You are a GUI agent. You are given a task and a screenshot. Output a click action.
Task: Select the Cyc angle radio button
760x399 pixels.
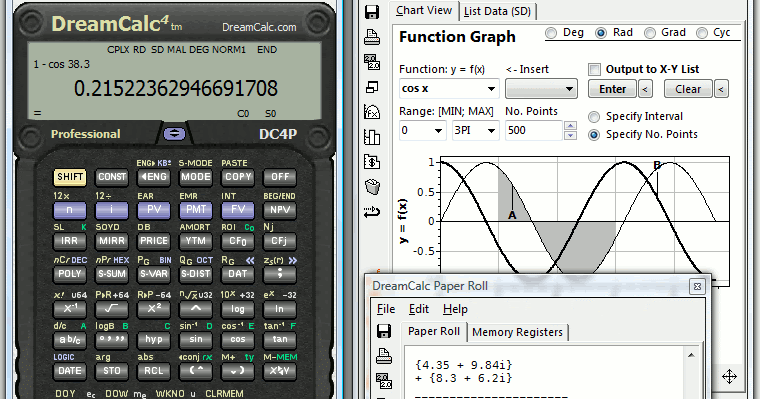[x=701, y=33]
